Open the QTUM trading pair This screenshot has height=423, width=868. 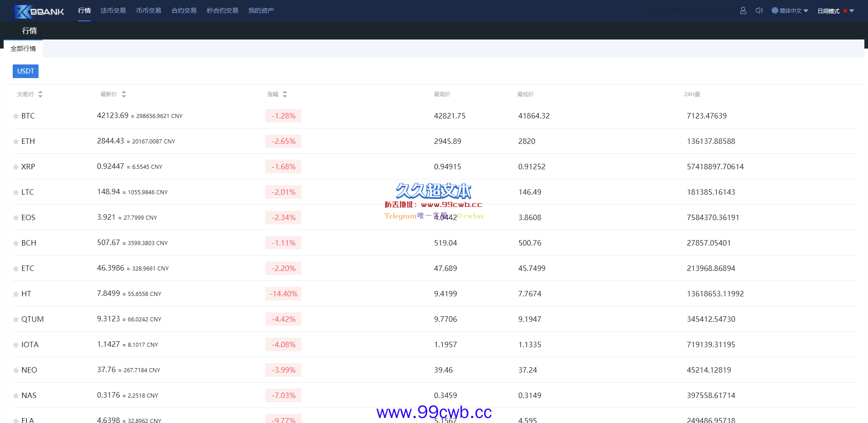[33, 320]
